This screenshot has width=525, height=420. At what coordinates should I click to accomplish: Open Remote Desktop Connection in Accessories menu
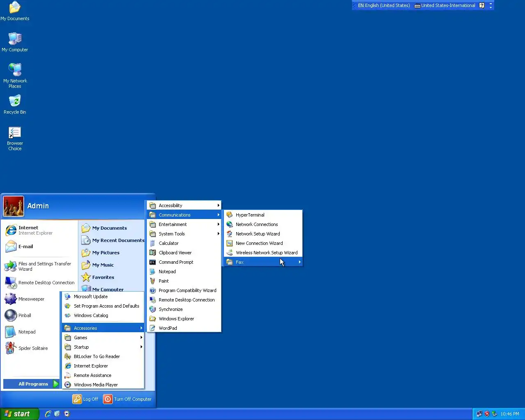pyautogui.click(x=184, y=300)
